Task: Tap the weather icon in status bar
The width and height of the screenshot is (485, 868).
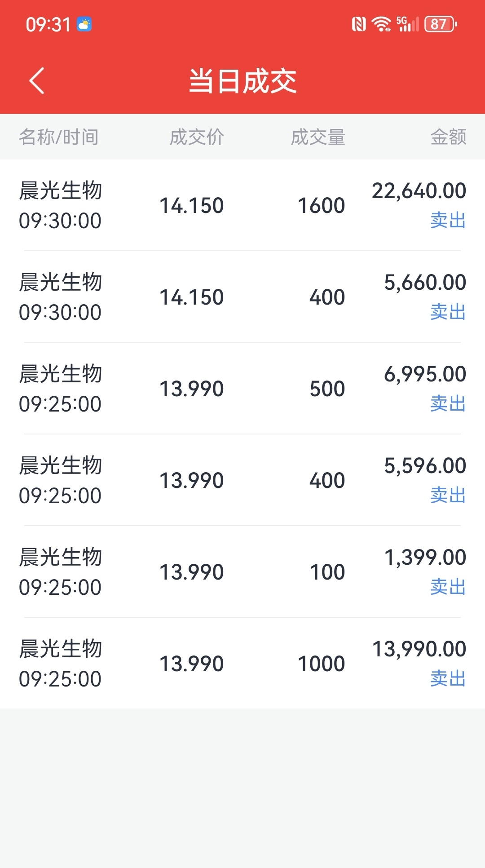Action: (84, 24)
